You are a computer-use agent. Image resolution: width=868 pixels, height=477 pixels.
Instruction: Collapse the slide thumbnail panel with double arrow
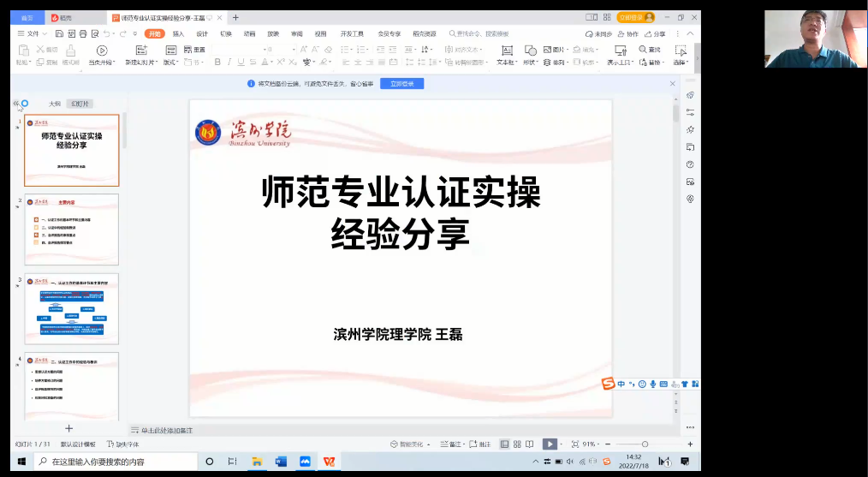pyautogui.click(x=16, y=104)
